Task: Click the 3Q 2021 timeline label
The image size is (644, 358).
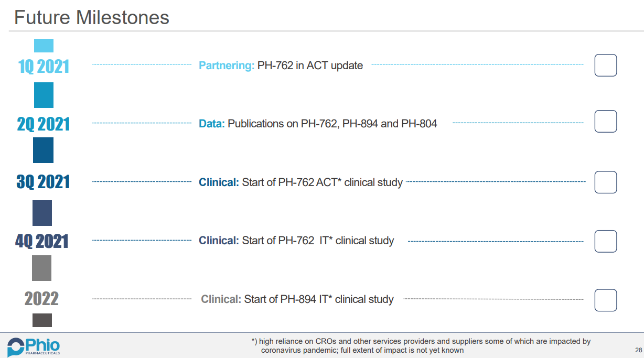Action: click(x=43, y=182)
